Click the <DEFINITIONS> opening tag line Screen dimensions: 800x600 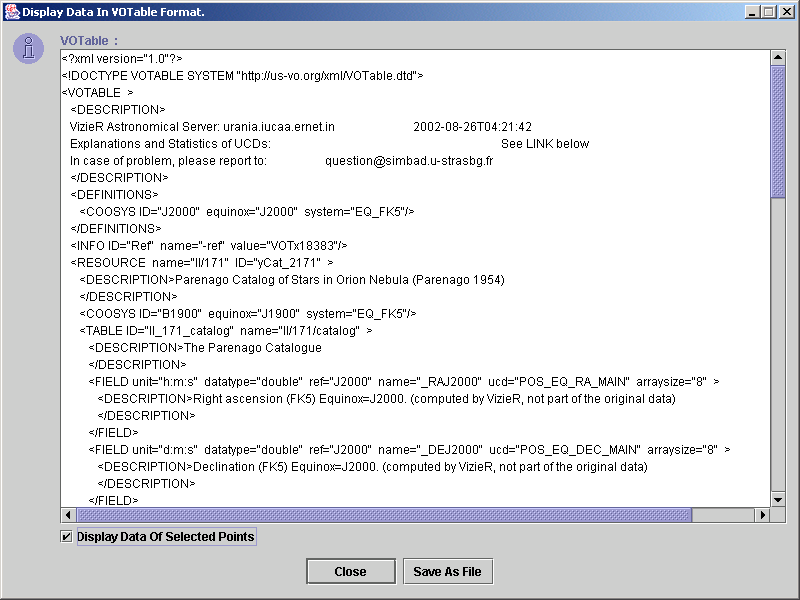114,195
